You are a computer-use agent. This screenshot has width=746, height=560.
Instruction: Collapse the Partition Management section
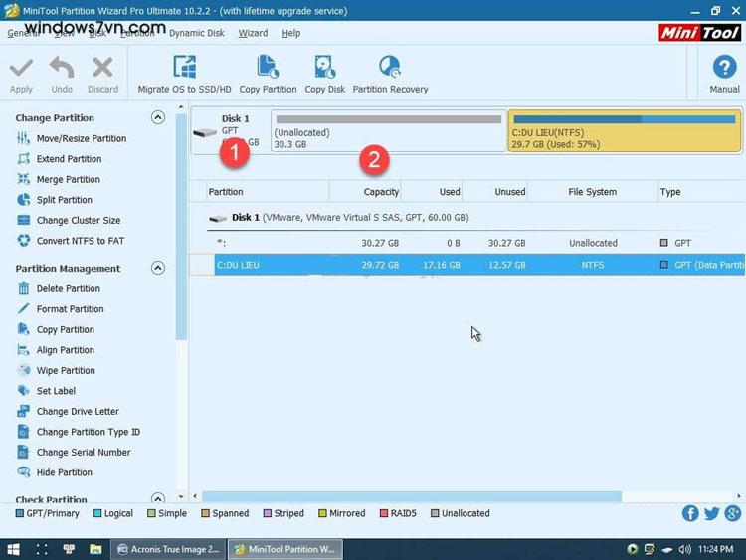[x=158, y=268]
